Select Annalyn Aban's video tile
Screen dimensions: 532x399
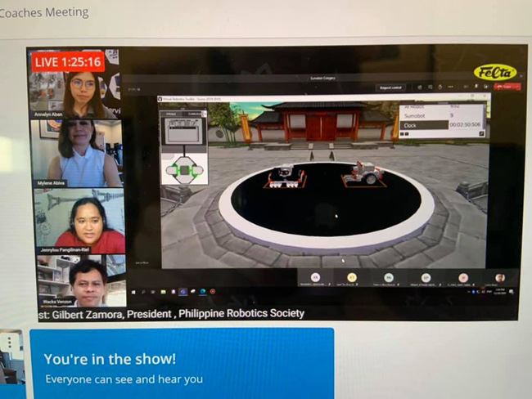[75, 85]
